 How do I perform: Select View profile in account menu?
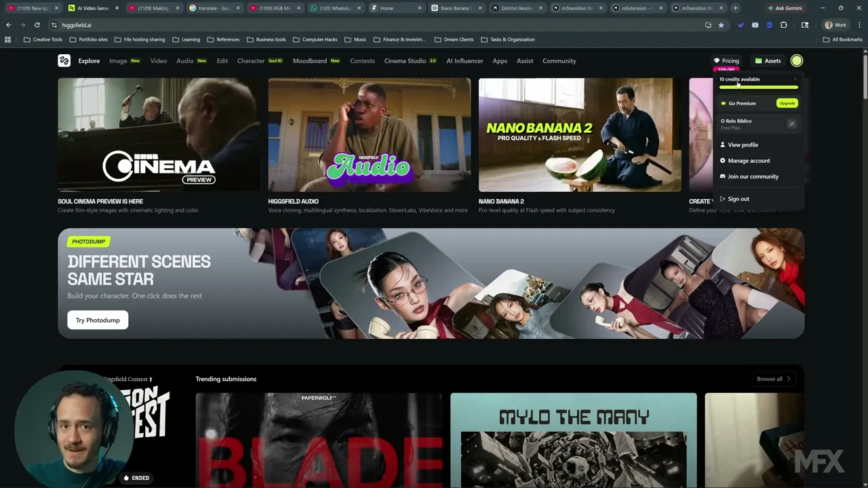743,145
